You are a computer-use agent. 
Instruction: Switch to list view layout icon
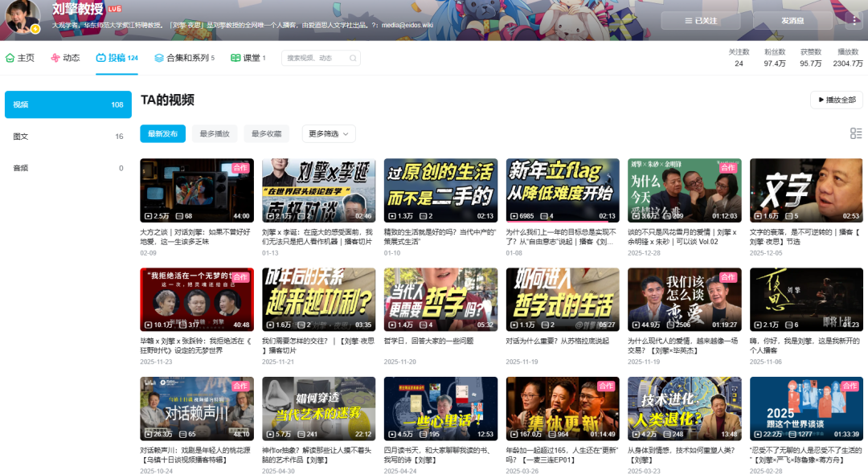[856, 133]
